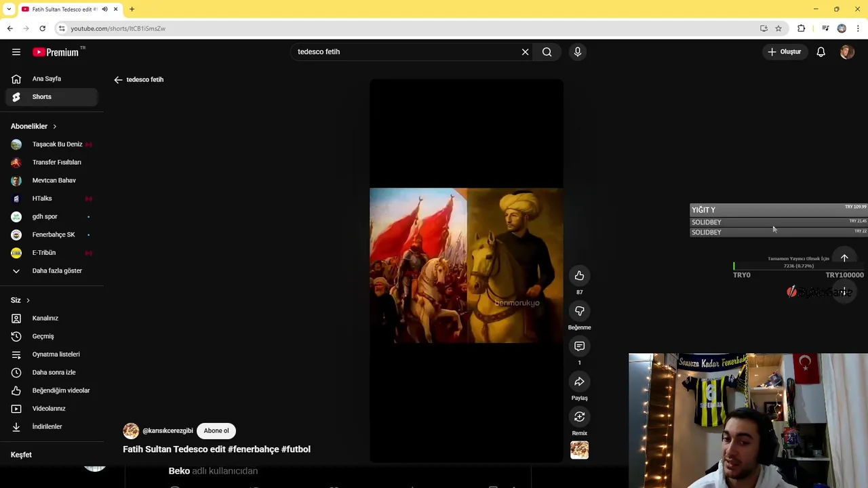This screenshot has width=868, height=488.
Task: Open the Chrome media control icon
Action: coord(825,28)
